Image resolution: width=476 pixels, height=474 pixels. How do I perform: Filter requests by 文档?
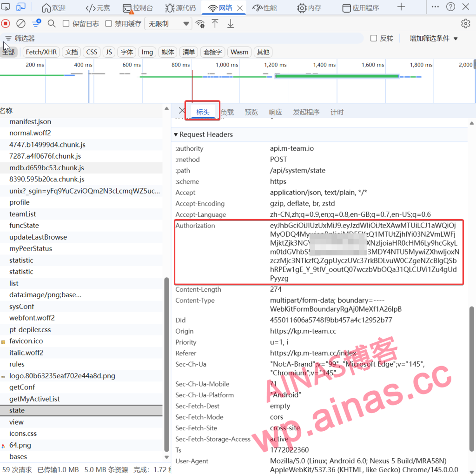(72, 52)
